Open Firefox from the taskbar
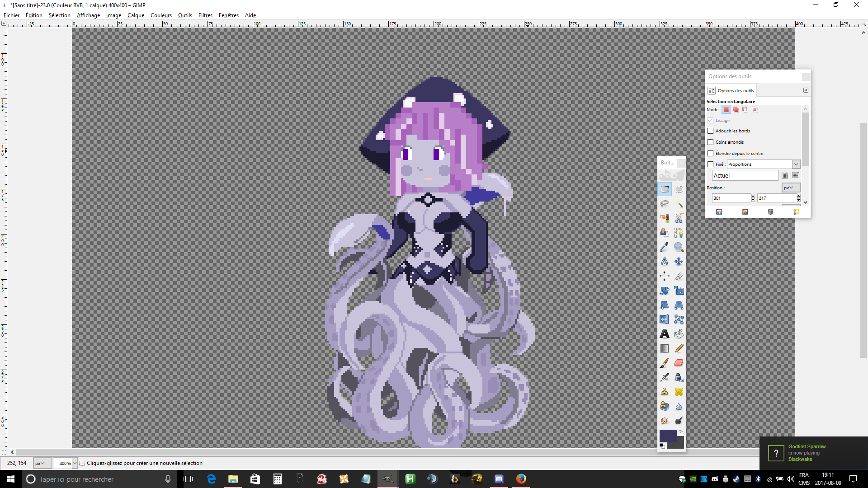The image size is (868, 488). [x=521, y=479]
